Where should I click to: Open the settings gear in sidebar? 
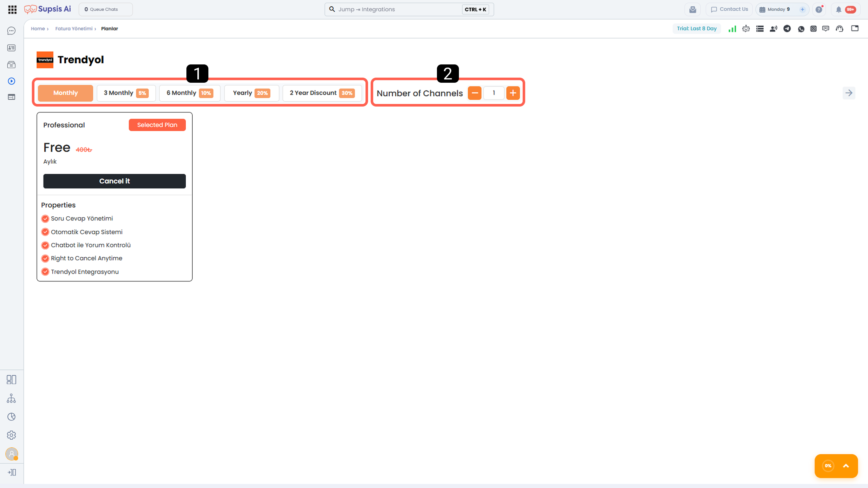[11, 435]
